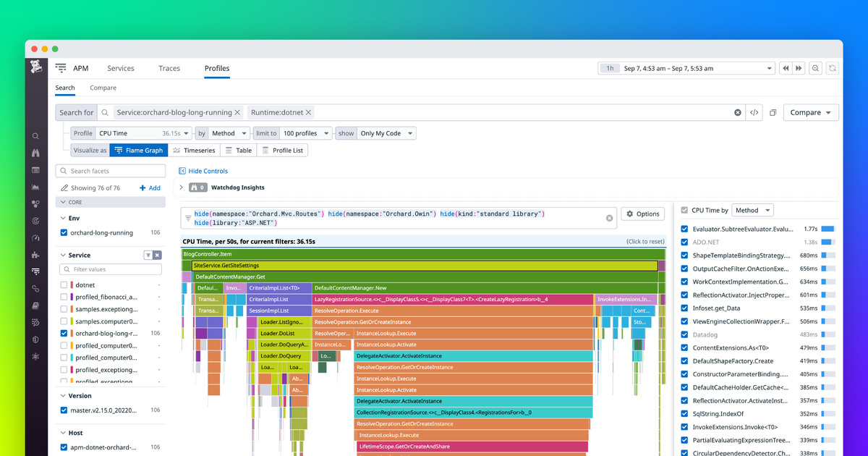Click '(Click to reset)' on flame graph
Viewport: 868px width, 456px height.
click(645, 242)
